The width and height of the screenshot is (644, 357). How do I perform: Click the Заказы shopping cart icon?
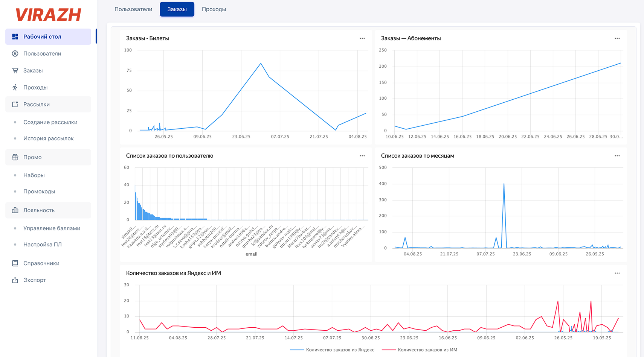pos(15,70)
